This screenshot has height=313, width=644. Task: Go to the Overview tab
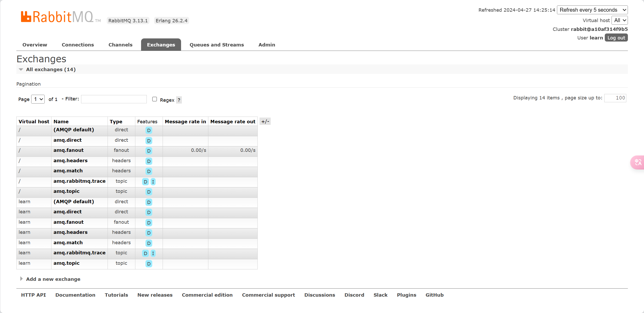coord(35,45)
